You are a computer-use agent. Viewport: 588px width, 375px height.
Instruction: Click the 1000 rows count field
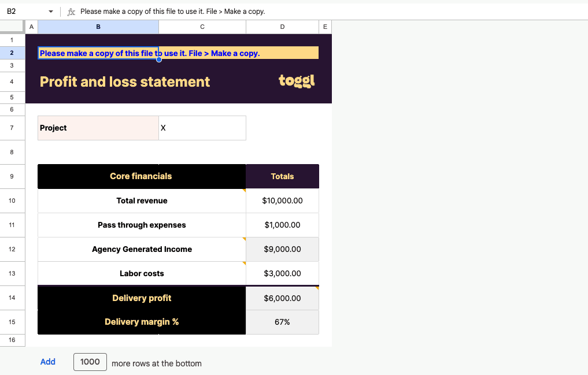coord(90,362)
